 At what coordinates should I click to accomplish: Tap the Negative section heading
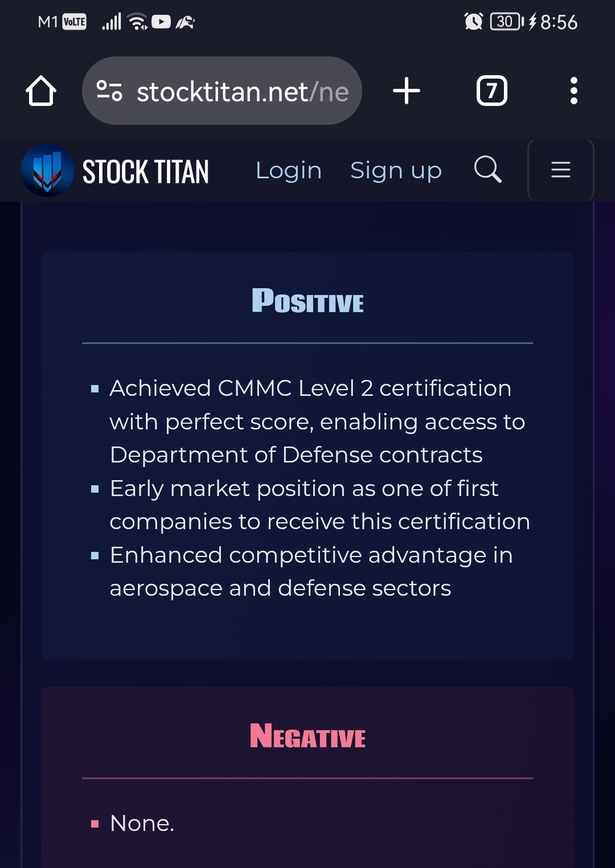pos(307,736)
